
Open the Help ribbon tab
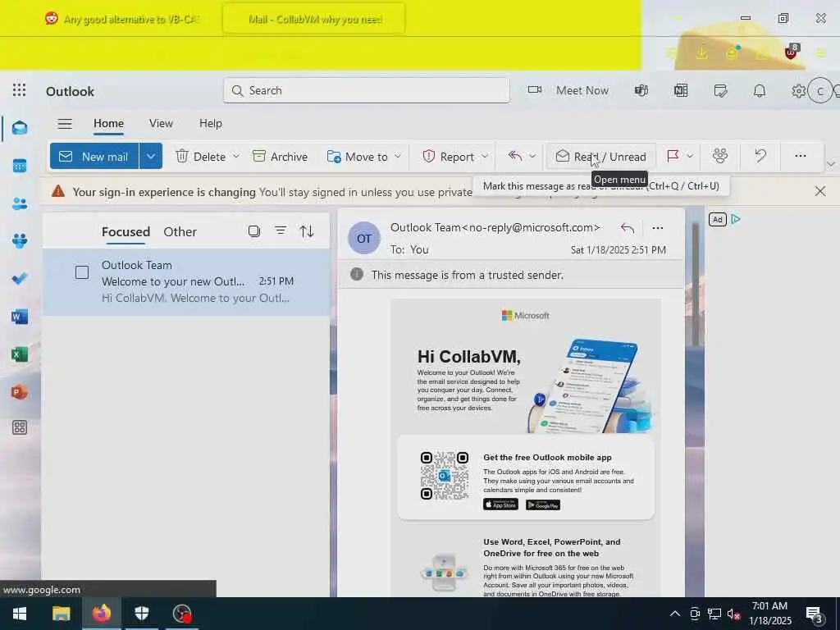(x=211, y=123)
